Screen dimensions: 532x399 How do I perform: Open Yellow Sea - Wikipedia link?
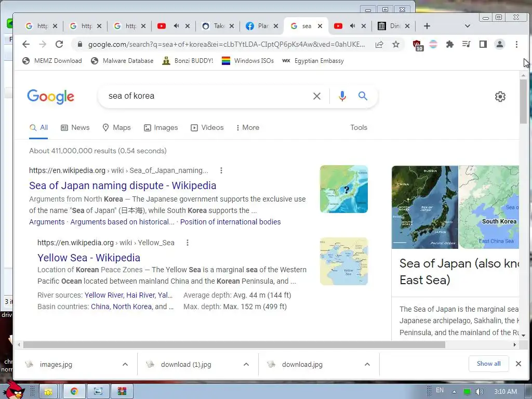(x=88, y=258)
